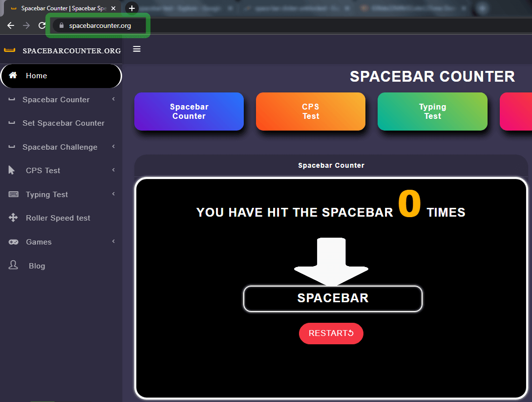Expand the Spacebar Counter sidebar submenu
This screenshot has width=532, height=402.
coord(113,99)
